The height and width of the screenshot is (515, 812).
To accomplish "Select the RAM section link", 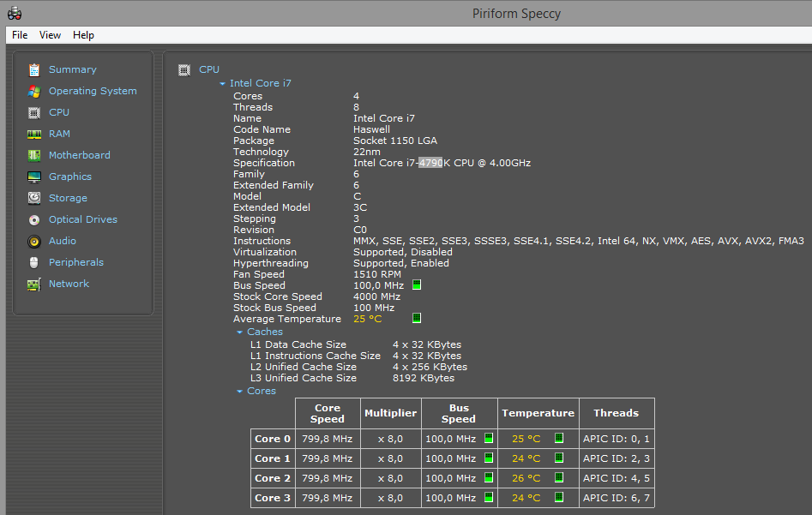I will click(x=59, y=134).
